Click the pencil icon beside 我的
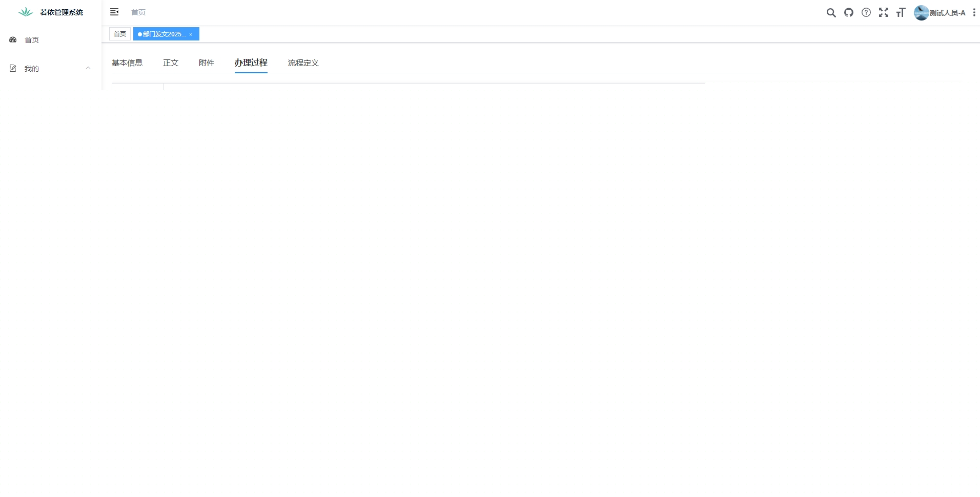The height and width of the screenshot is (497, 980). tap(12, 68)
